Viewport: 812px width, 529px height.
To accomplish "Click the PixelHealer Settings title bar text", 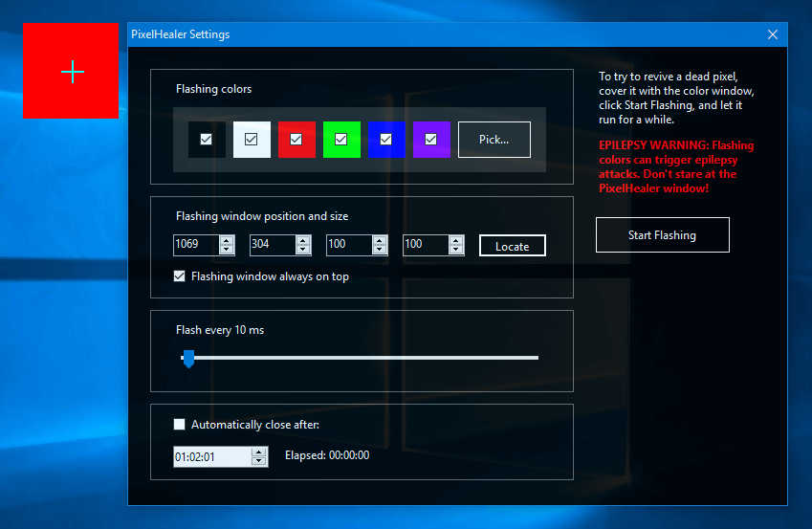I will tap(180, 34).
